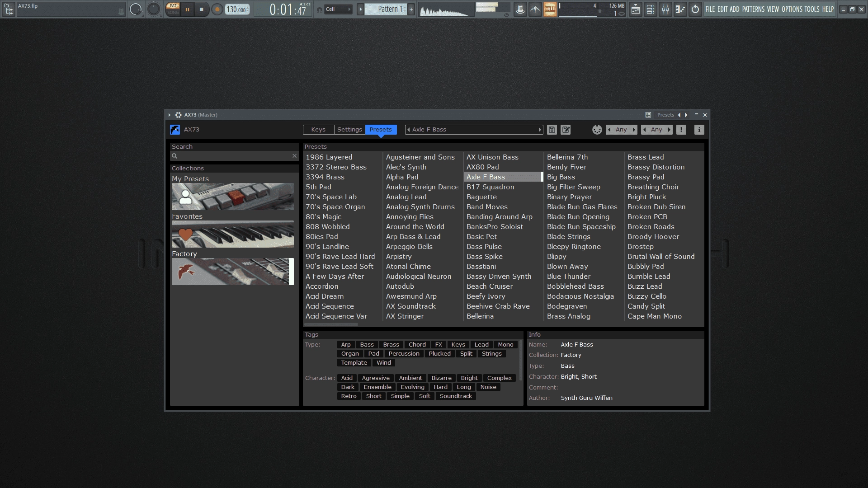
Task: Clear the search with the X icon
Action: (295, 156)
